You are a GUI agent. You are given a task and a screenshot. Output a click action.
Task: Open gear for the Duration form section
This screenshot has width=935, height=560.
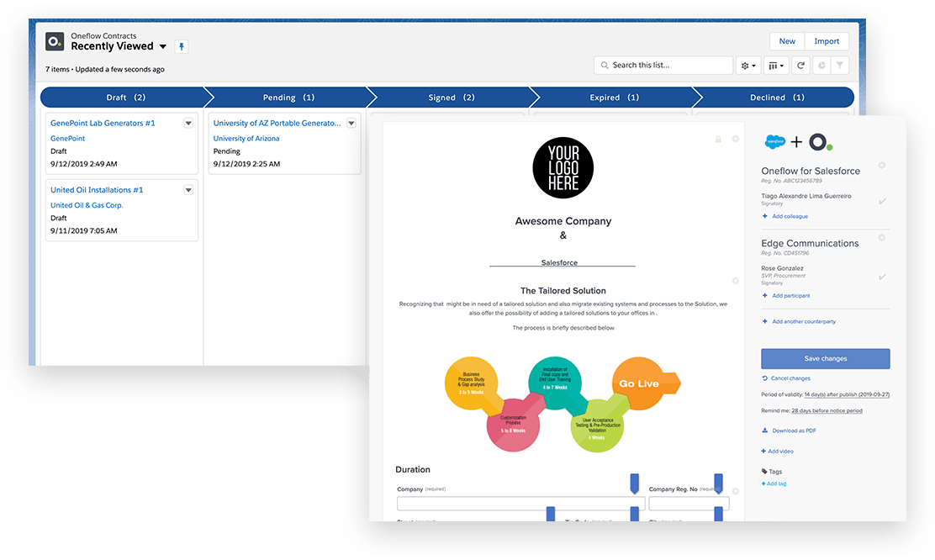[x=735, y=491]
